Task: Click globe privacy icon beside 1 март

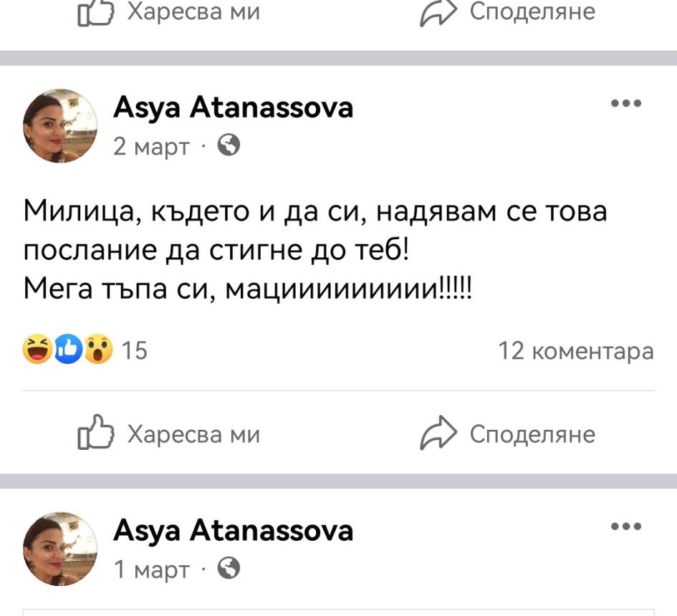Action: [x=228, y=569]
